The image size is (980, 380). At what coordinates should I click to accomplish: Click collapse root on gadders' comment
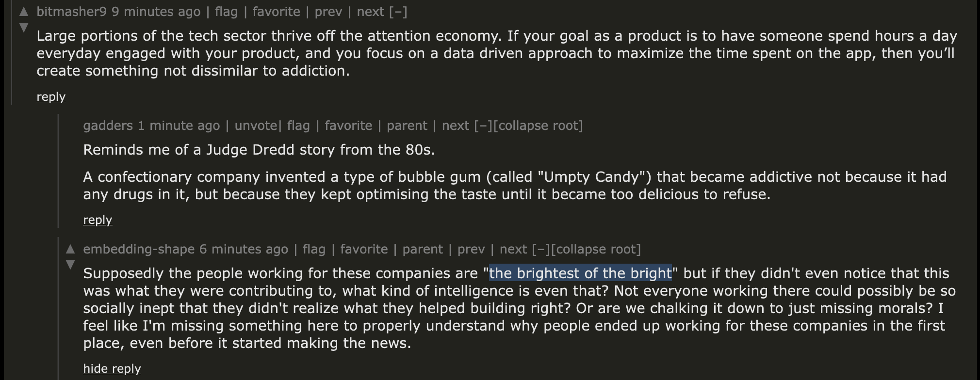[539, 125]
